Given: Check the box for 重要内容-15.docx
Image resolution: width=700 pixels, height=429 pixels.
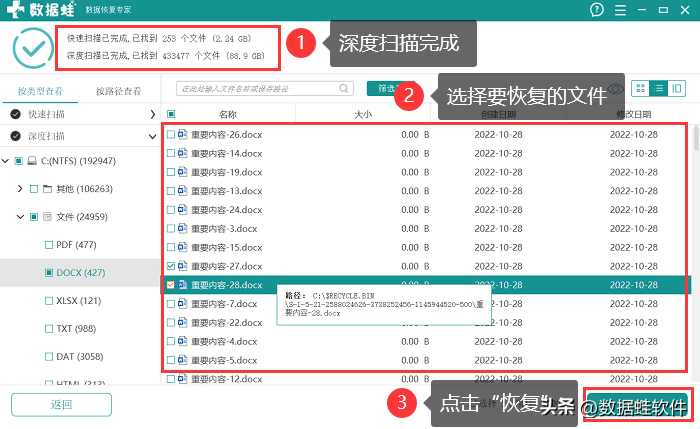Looking at the screenshot, I should tap(171, 247).
